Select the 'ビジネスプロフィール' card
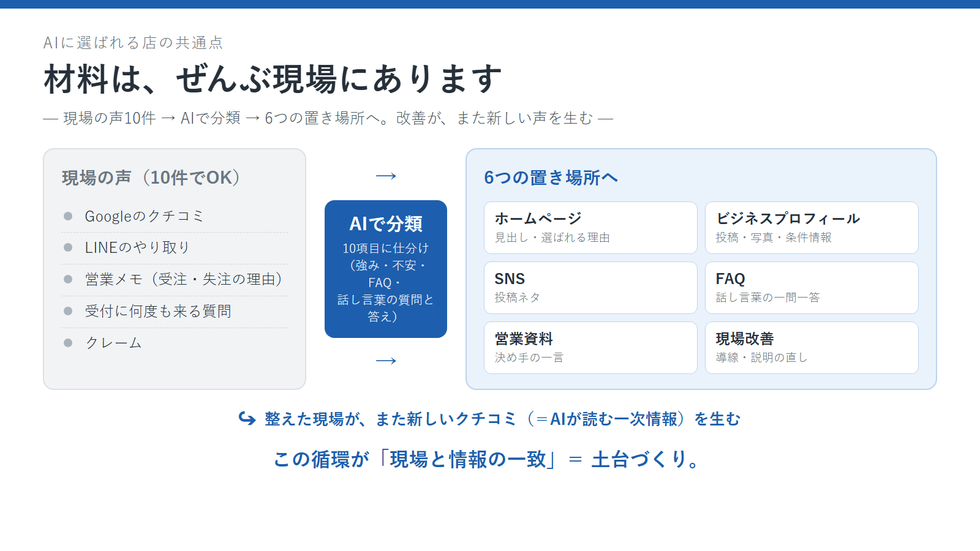The height and width of the screenshot is (551, 980). click(812, 228)
